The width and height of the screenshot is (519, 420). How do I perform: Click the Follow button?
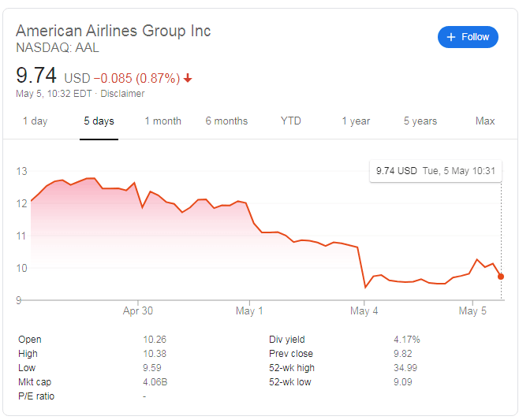pos(468,37)
